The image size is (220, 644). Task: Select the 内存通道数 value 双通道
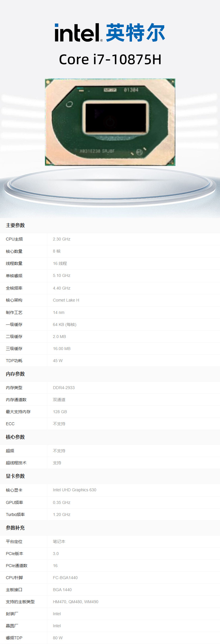pyautogui.click(x=59, y=400)
